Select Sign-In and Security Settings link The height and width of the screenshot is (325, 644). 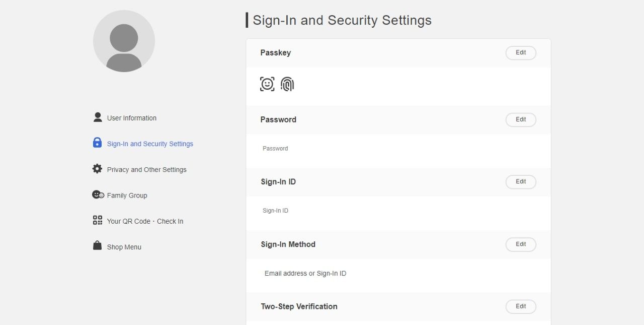pyautogui.click(x=150, y=144)
